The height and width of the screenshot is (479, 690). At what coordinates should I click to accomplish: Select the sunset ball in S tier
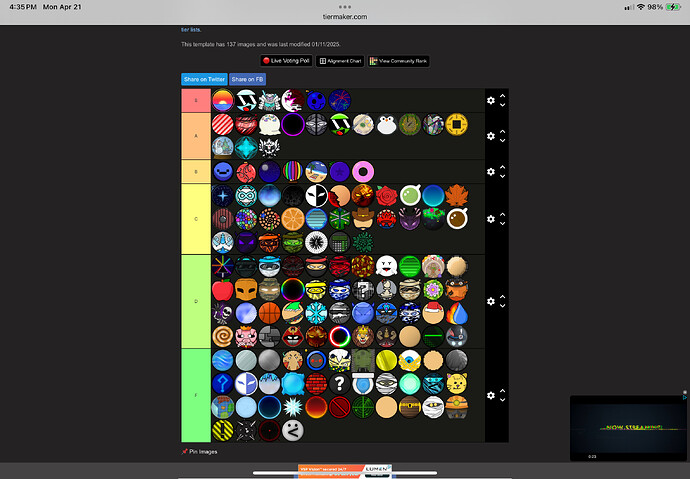[223, 100]
